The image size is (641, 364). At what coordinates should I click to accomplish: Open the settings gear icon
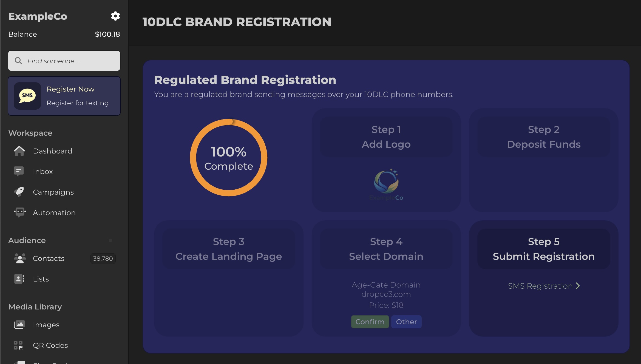click(115, 16)
